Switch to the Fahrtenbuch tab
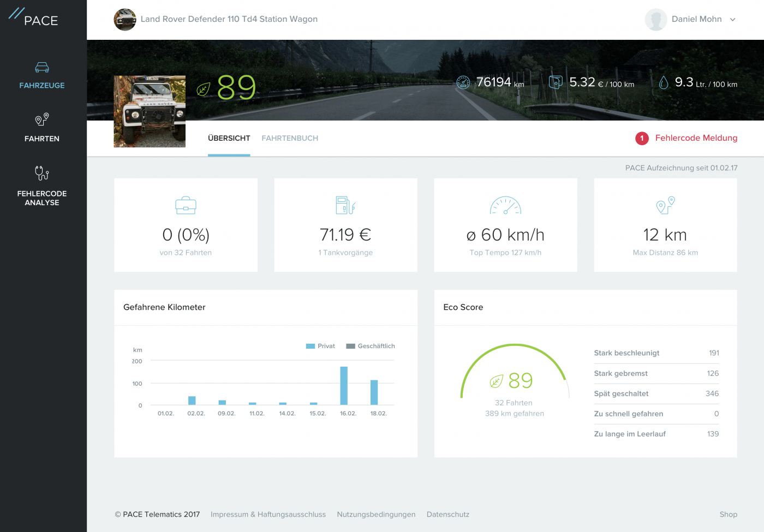Viewport: 764px width, 532px height. (290, 139)
